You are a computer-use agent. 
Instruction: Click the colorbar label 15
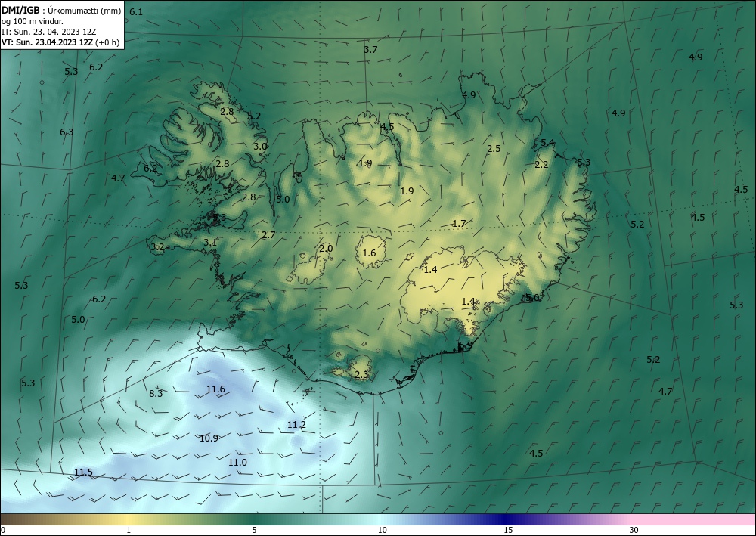508,530
